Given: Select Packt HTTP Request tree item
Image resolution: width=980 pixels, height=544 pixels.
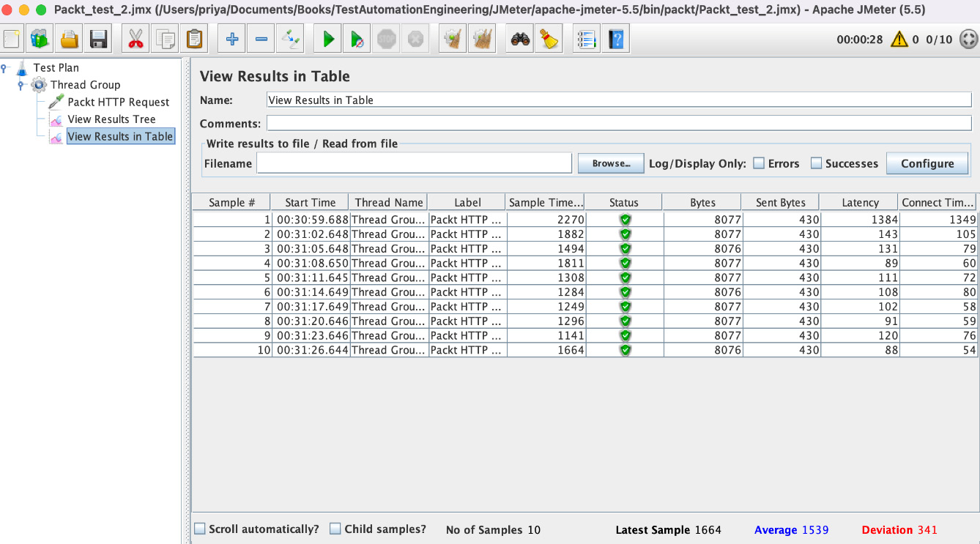Looking at the screenshot, I should [119, 103].
